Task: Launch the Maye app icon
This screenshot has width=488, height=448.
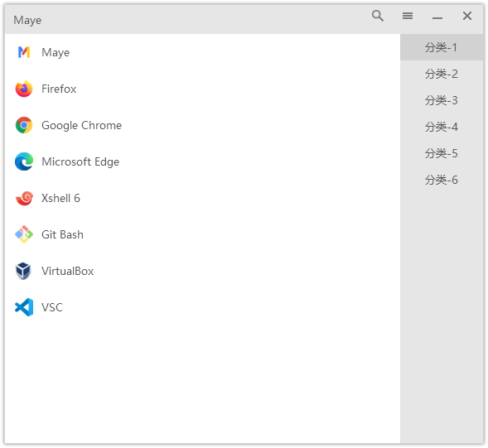Action: click(x=24, y=52)
